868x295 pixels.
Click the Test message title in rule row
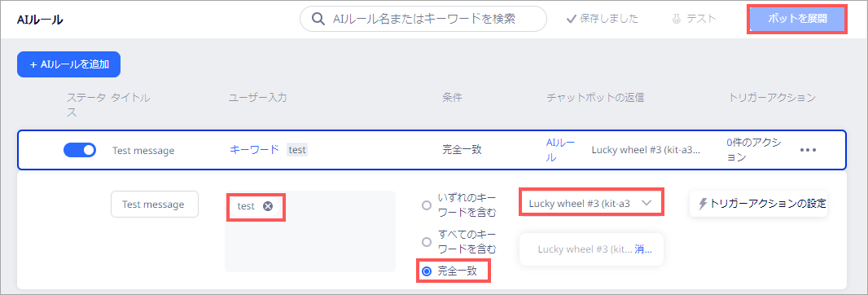tap(143, 150)
